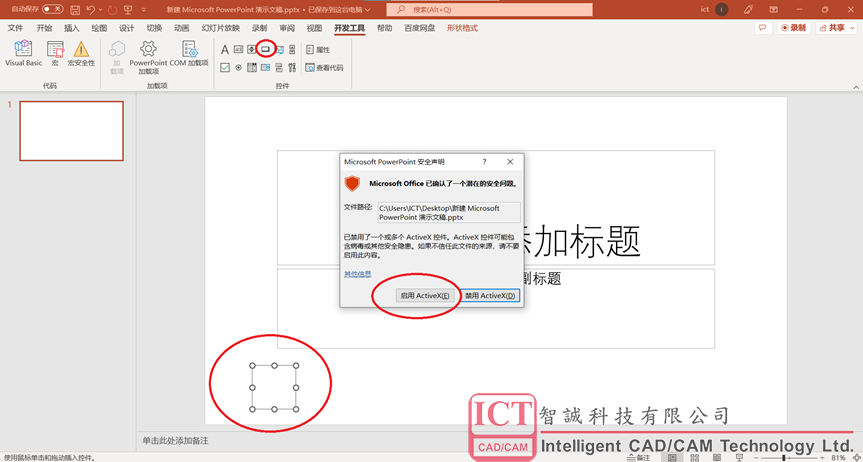Toggle 备注 notes pane in status bar
Image resolution: width=863 pixels, height=462 pixels.
[x=638, y=458]
